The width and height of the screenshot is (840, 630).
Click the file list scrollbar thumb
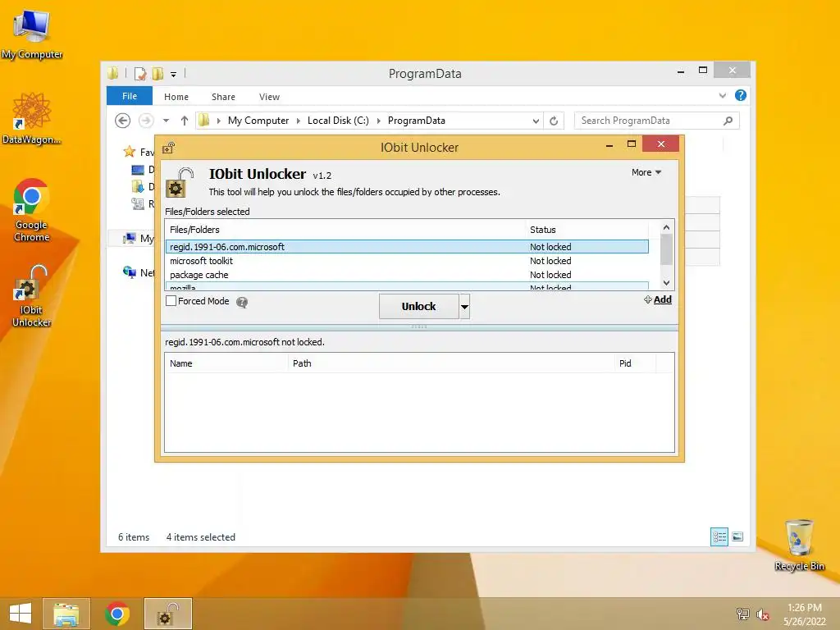pos(666,249)
